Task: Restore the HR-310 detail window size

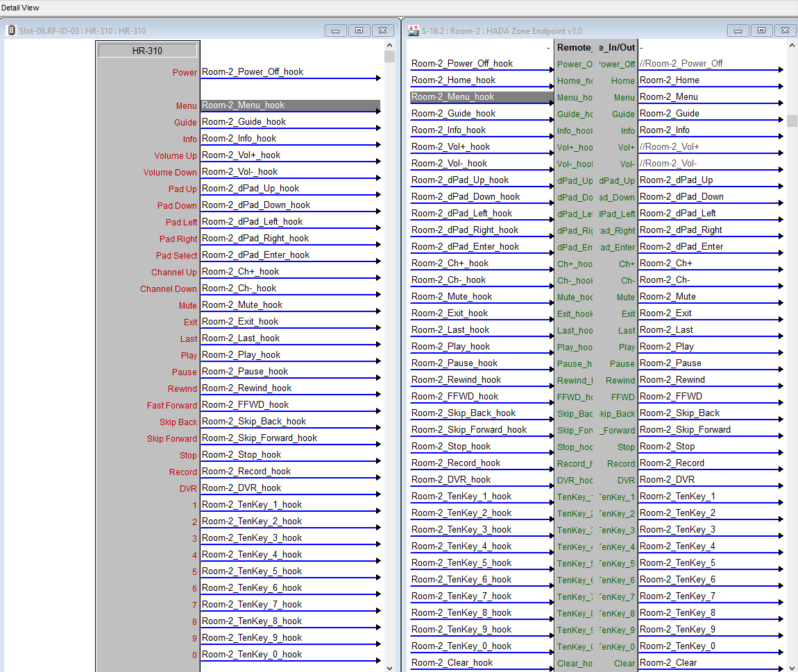Action: [x=359, y=31]
